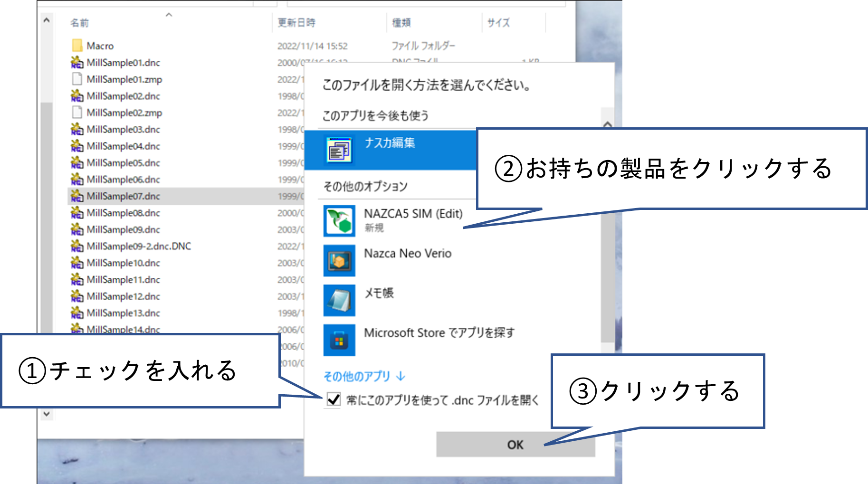Select file name MillSample01.zmp
The width and height of the screenshot is (868, 484).
pyautogui.click(x=124, y=79)
